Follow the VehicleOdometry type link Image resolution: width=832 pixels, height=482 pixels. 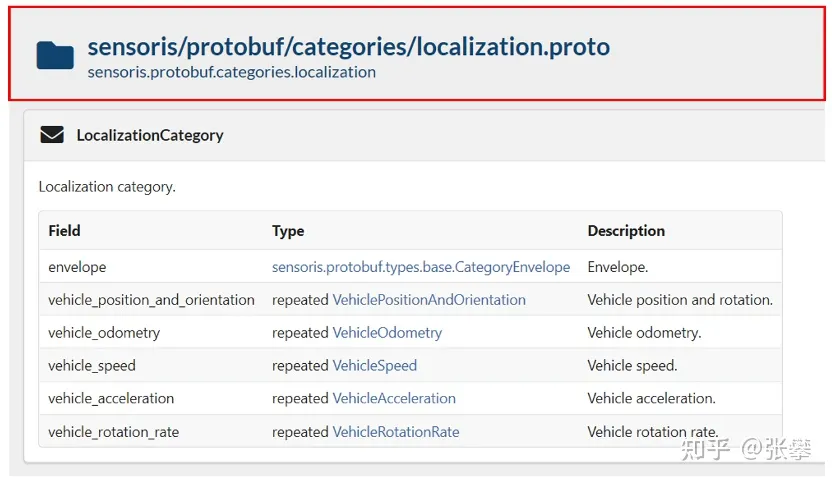coord(387,333)
